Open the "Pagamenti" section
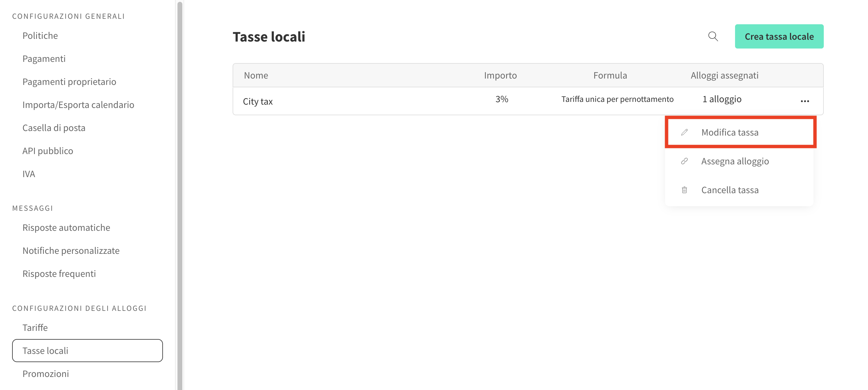868x390 pixels. pos(44,58)
